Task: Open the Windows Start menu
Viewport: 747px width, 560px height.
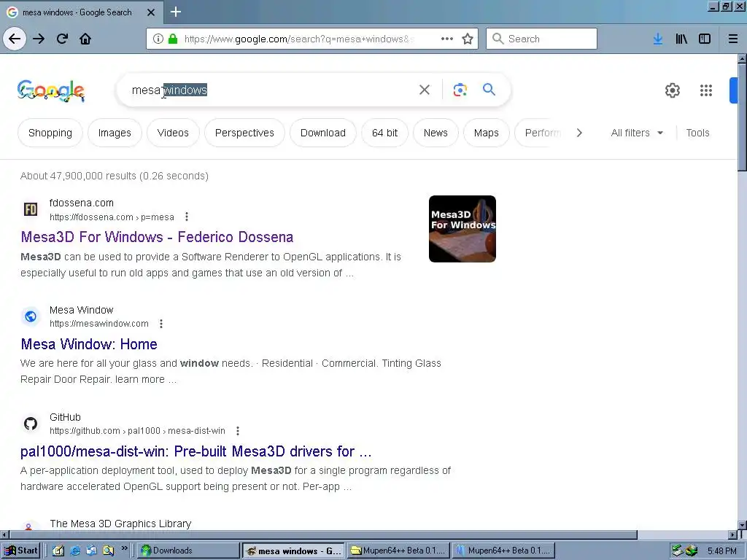Action: click(x=20, y=551)
